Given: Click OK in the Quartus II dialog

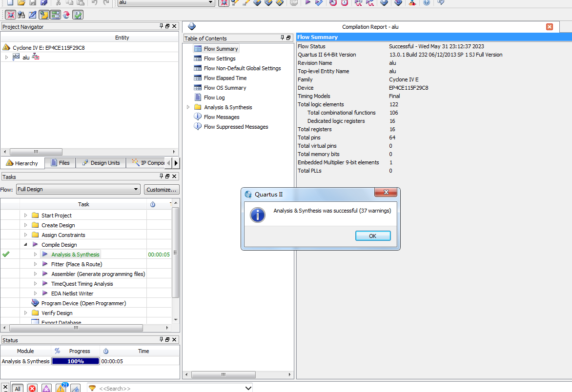Looking at the screenshot, I should (373, 235).
